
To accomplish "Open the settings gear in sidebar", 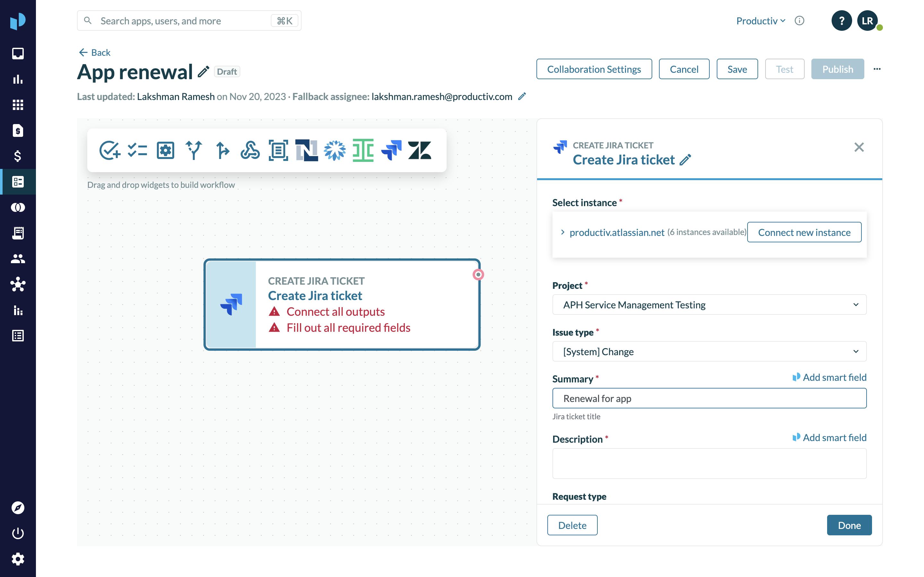I will pyautogui.click(x=18, y=559).
